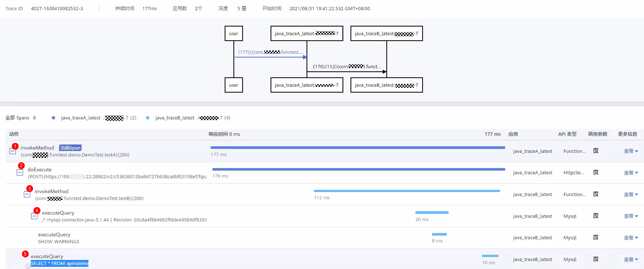The image size is (644, 269).
Task: Open call parameters icon for testB invokeMethod row
Action: coord(596,194)
